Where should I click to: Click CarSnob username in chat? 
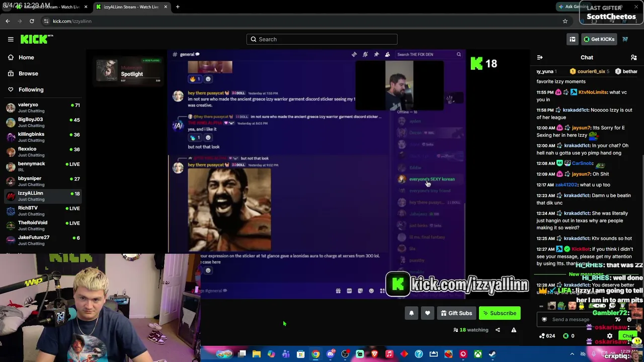point(582,163)
